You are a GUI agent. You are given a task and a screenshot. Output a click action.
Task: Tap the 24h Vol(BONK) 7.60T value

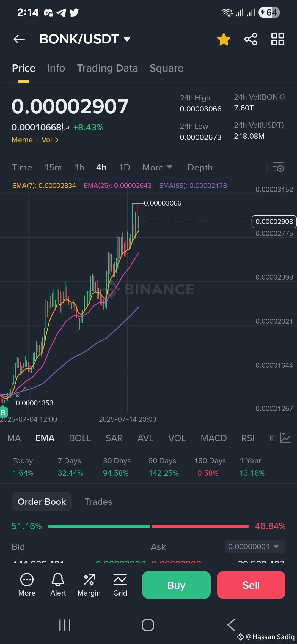coord(244,108)
